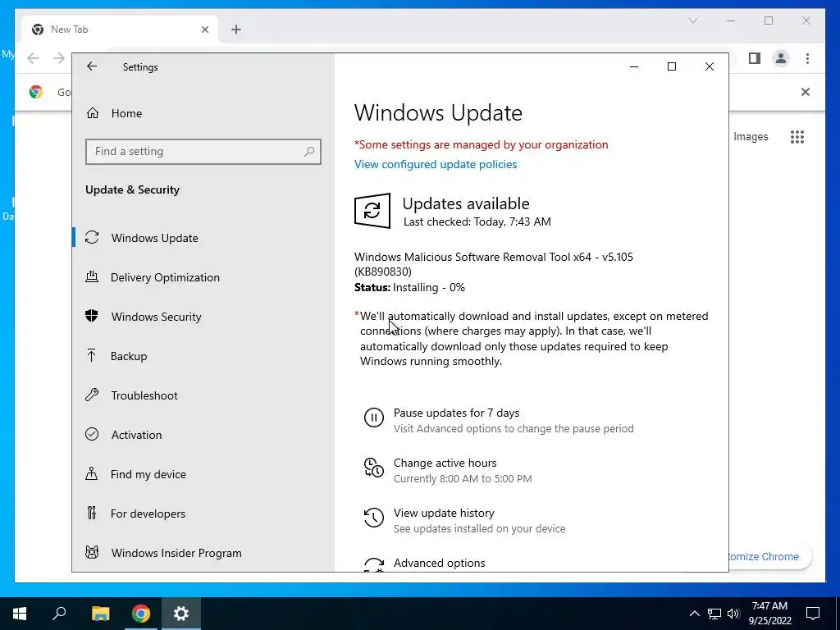Screen dimensions: 840x630
Task: Open taskbar search
Action: tap(59, 614)
